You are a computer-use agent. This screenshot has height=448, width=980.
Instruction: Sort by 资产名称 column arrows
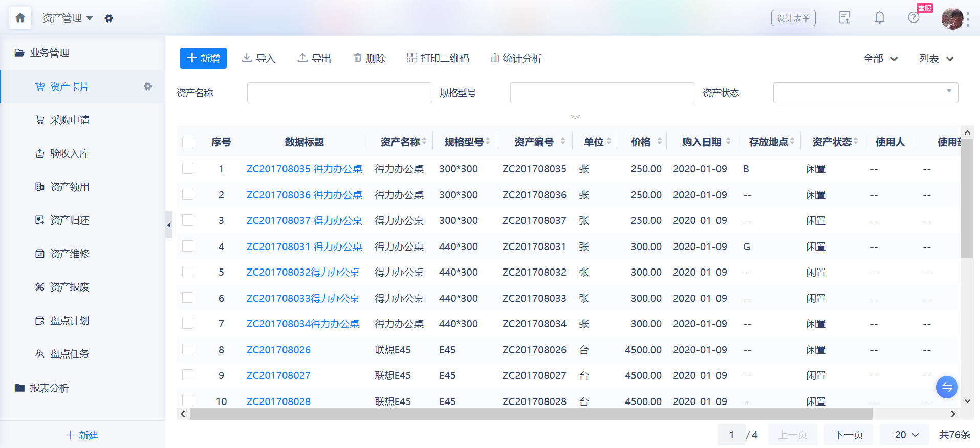click(x=424, y=141)
